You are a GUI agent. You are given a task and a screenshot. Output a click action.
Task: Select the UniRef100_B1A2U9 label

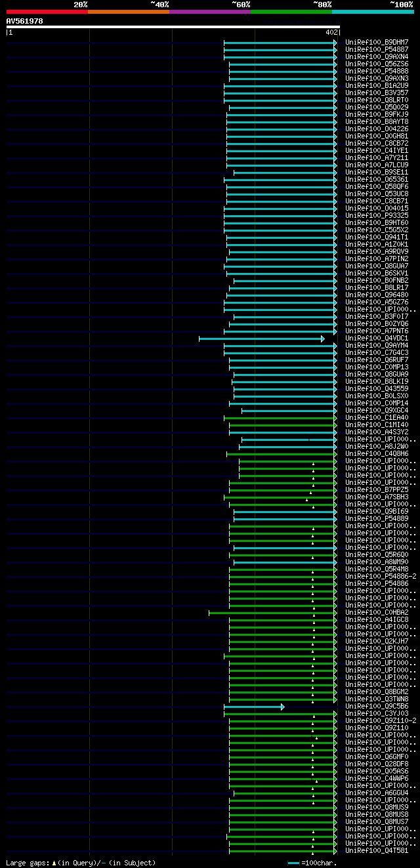[x=377, y=85]
